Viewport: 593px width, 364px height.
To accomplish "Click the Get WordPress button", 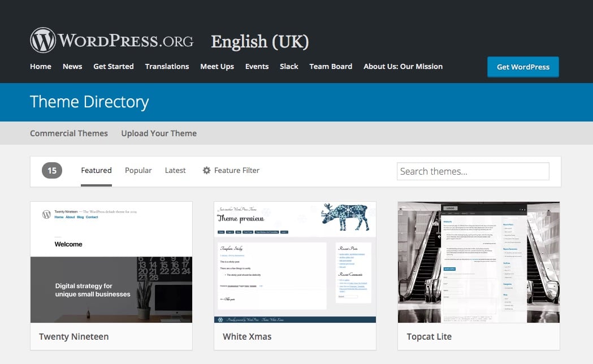I will coord(522,67).
